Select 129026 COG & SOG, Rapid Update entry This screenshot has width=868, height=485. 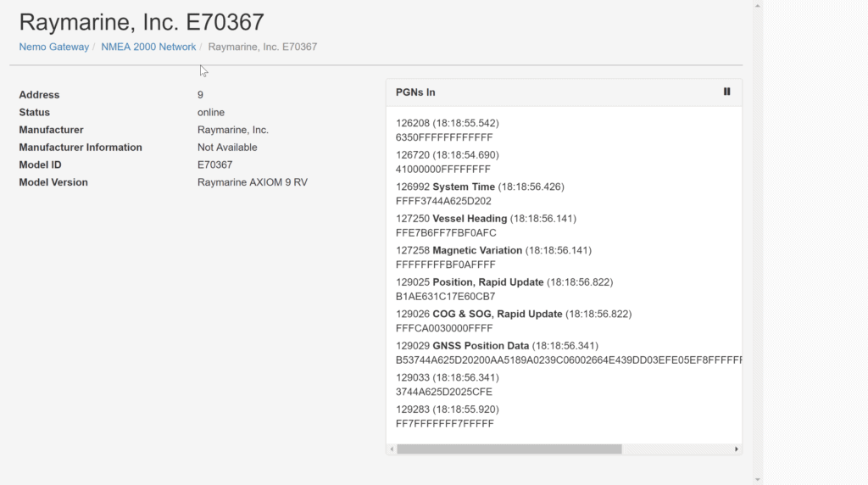514,321
